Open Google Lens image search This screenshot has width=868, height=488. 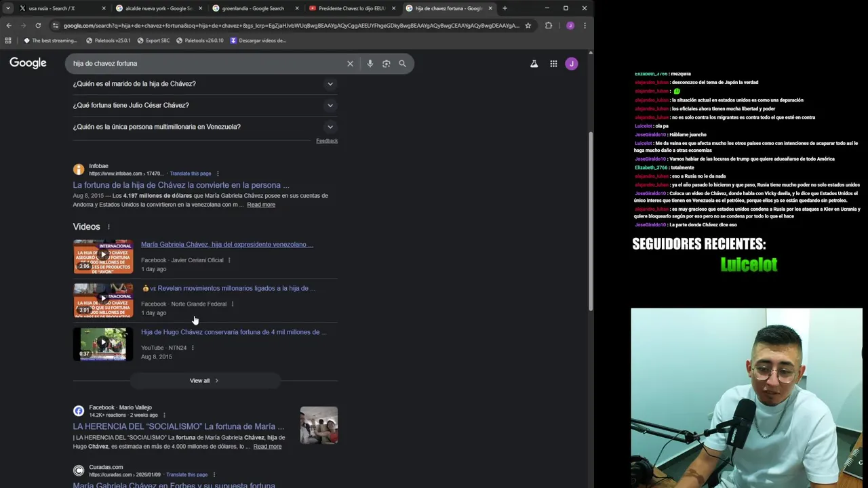coord(386,64)
